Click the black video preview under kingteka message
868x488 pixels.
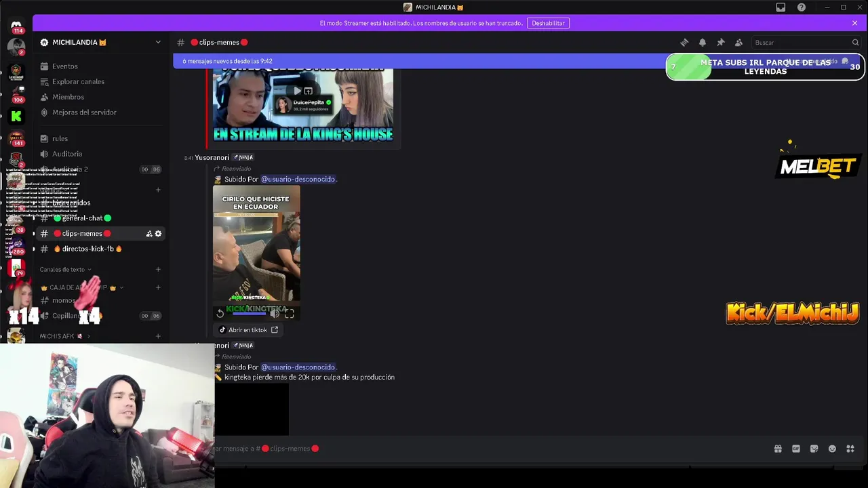(x=252, y=409)
